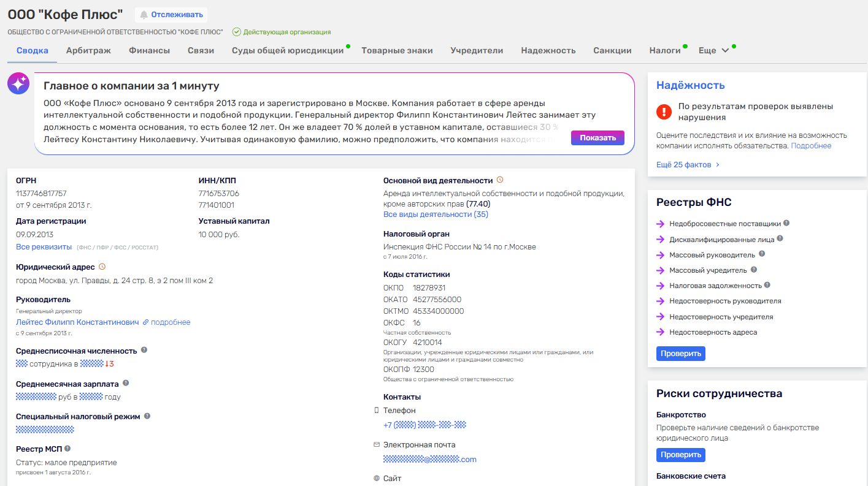Screen dimensions: 868x486
Task: Open the Финансы tab
Action: click(149, 50)
